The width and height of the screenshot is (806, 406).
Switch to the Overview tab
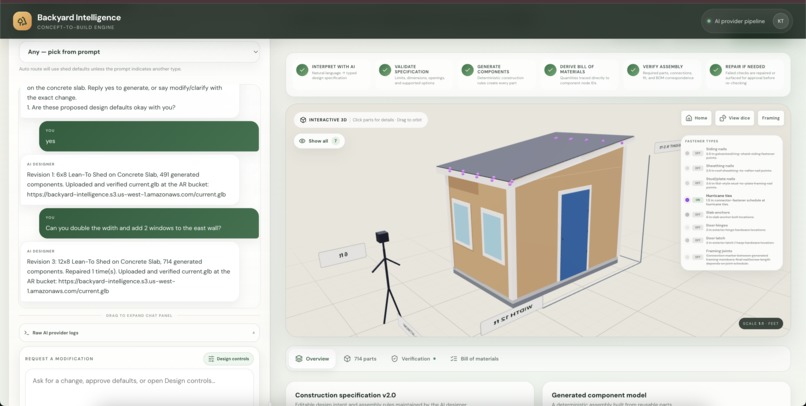(312, 359)
